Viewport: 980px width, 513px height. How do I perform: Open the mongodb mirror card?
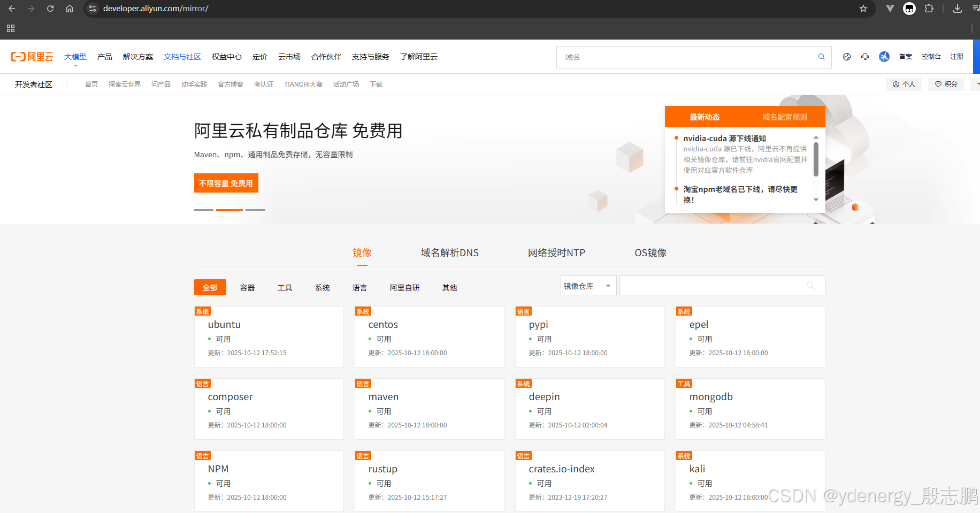(751, 409)
